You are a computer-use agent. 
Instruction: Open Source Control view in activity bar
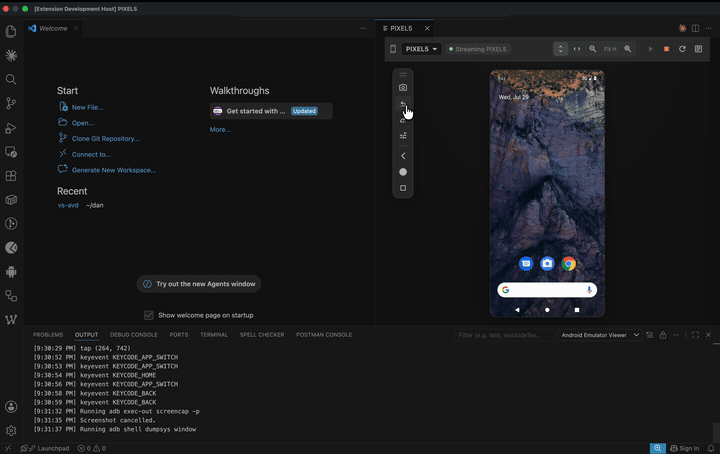(11, 103)
